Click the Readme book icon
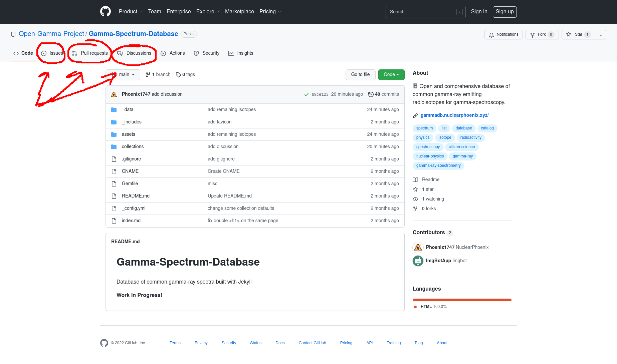This screenshot has height=364, width=617. 415,180
